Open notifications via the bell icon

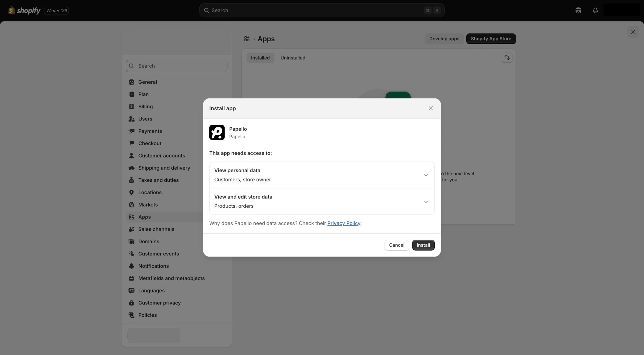point(595,10)
